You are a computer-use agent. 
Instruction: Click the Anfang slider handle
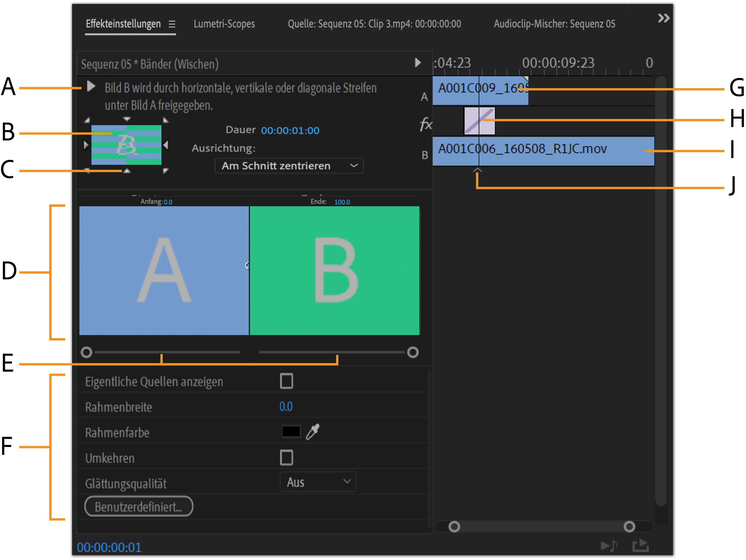[x=87, y=352]
